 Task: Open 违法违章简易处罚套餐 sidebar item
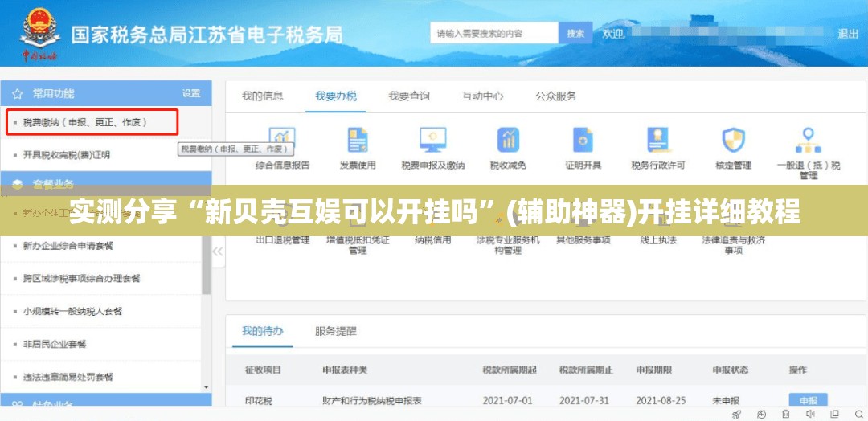[x=68, y=377]
